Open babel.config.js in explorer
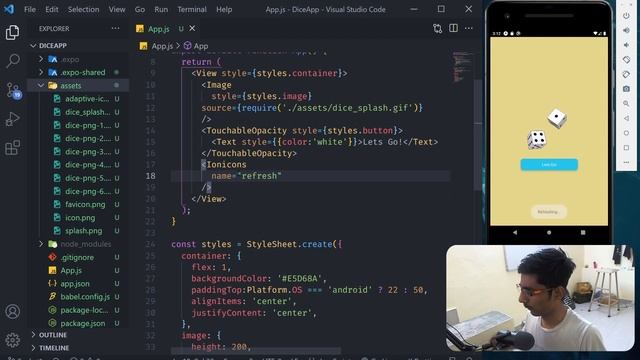640x360 pixels. (x=85, y=297)
